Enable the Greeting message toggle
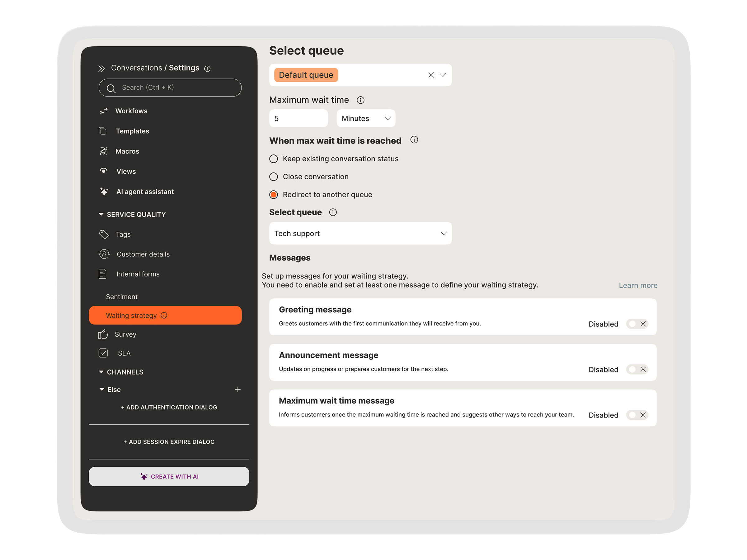The height and width of the screenshot is (560, 747). pyautogui.click(x=637, y=324)
